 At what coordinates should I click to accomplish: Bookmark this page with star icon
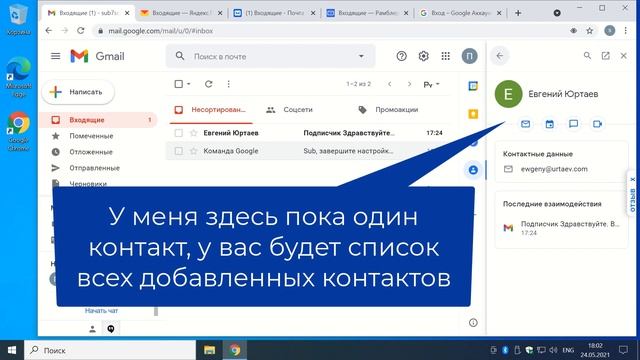(x=590, y=31)
